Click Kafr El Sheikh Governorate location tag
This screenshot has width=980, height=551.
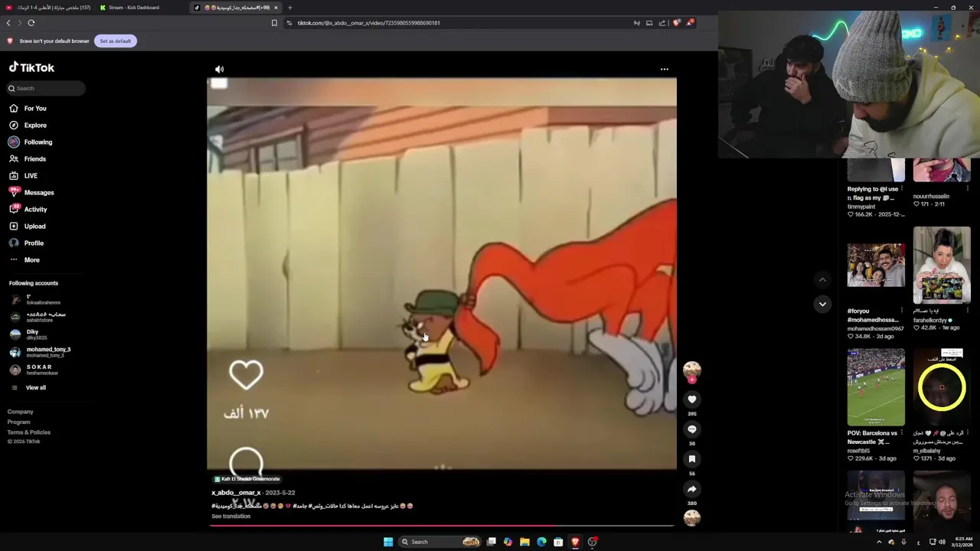point(247,479)
